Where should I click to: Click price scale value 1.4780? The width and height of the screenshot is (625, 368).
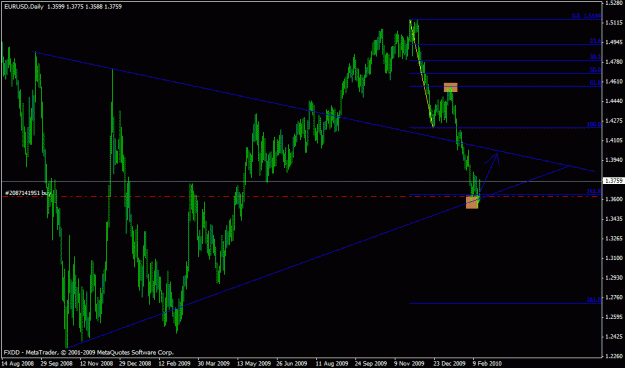614,62
